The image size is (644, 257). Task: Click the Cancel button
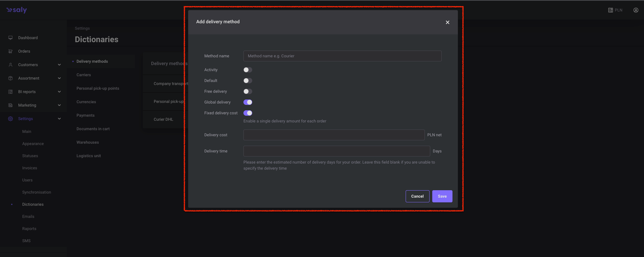point(417,196)
